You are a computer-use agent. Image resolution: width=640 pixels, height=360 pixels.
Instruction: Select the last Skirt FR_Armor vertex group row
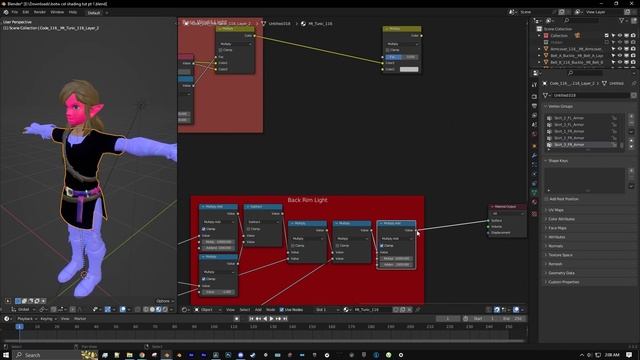pos(581,145)
